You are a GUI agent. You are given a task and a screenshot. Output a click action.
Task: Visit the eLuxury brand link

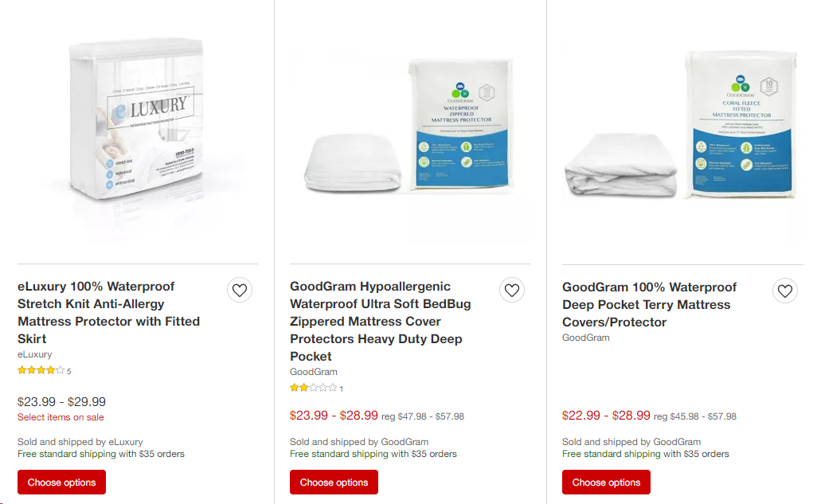(x=35, y=354)
